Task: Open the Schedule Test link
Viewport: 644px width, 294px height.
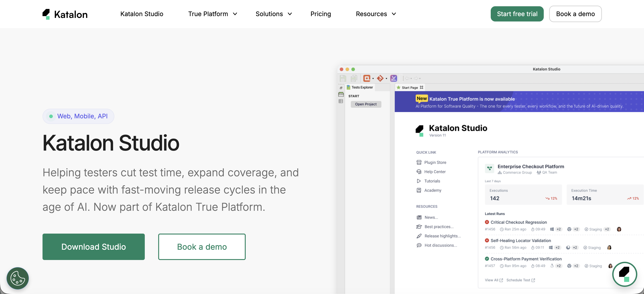Action: 520,280
